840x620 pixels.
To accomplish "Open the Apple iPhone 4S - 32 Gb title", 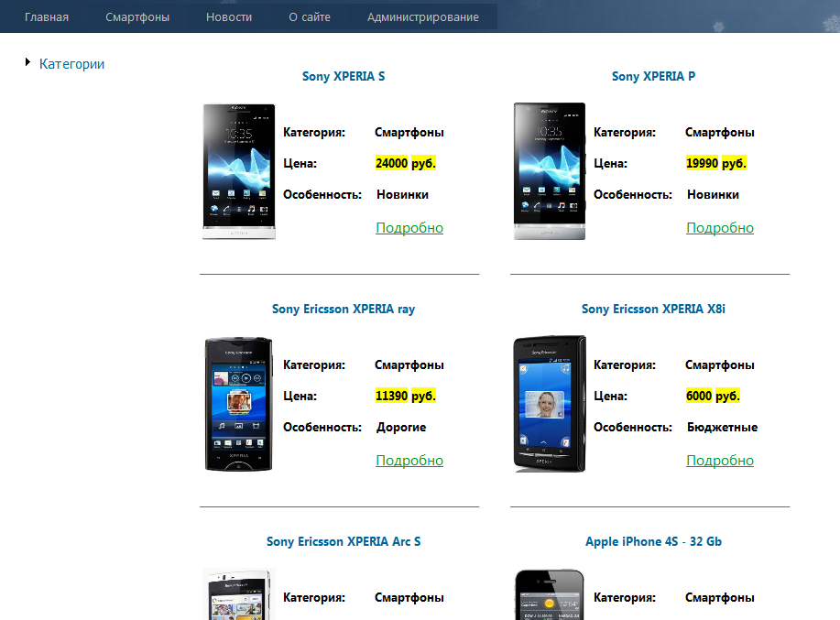I will (x=653, y=541).
